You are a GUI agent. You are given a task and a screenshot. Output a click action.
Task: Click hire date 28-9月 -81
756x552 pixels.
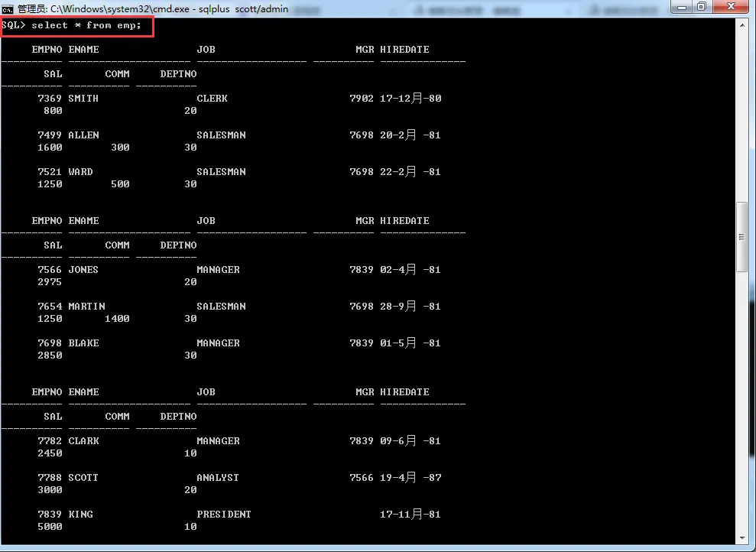[x=410, y=306]
